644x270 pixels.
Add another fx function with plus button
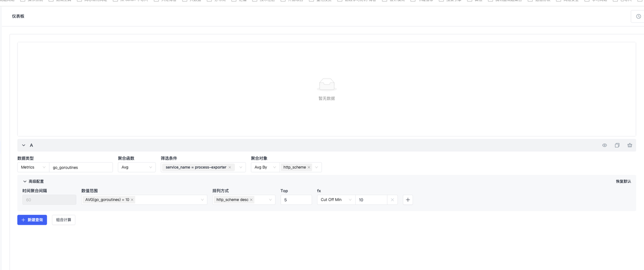(408, 200)
